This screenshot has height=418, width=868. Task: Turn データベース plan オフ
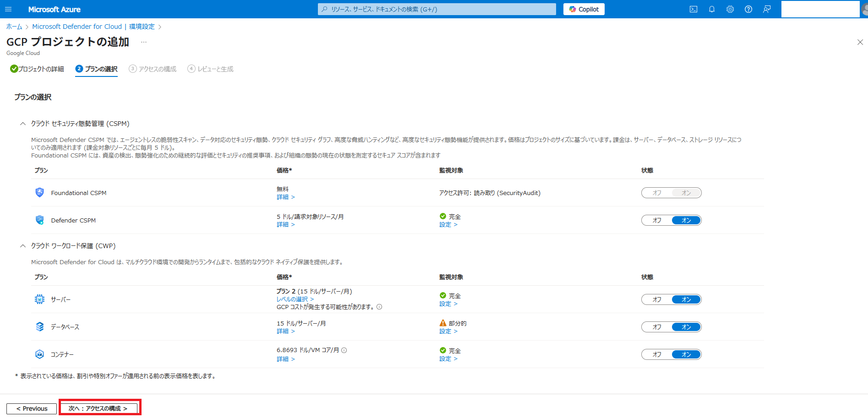[657, 327]
